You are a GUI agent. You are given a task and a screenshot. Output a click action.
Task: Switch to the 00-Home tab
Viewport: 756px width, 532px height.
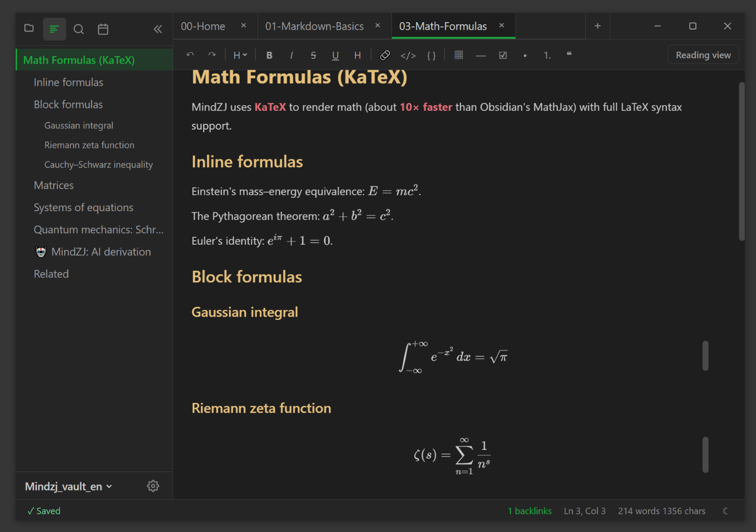pyautogui.click(x=203, y=26)
